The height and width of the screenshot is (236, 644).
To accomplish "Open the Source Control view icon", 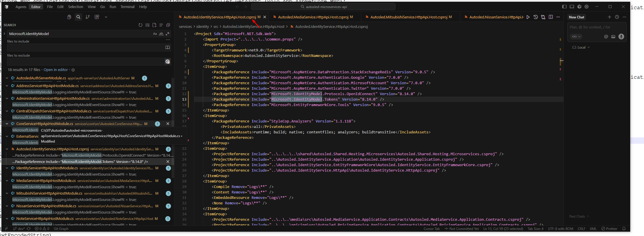I will pyautogui.click(x=88, y=17).
